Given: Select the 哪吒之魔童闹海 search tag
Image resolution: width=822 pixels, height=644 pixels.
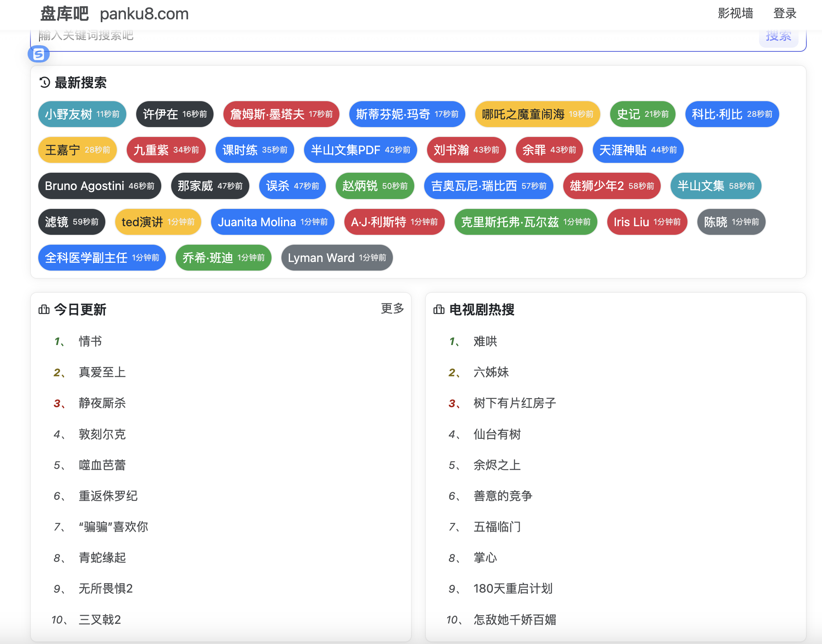Looking at the screenshot, I should click(x=538, y=114).
